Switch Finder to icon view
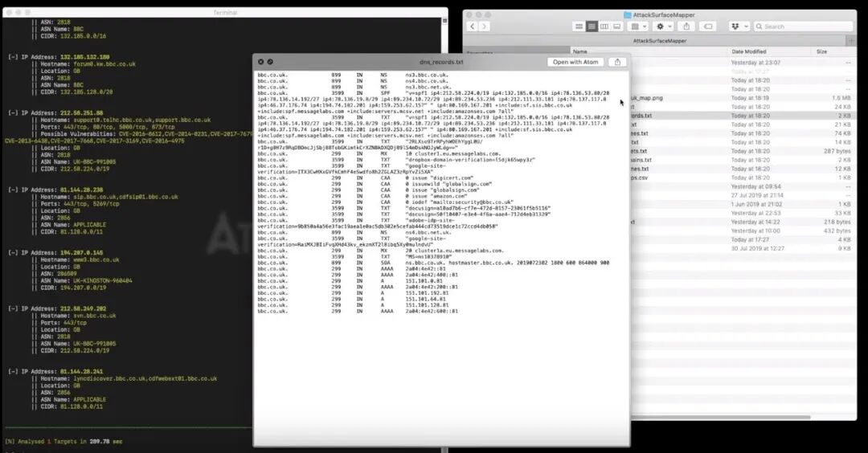 [x=579, y=27]
